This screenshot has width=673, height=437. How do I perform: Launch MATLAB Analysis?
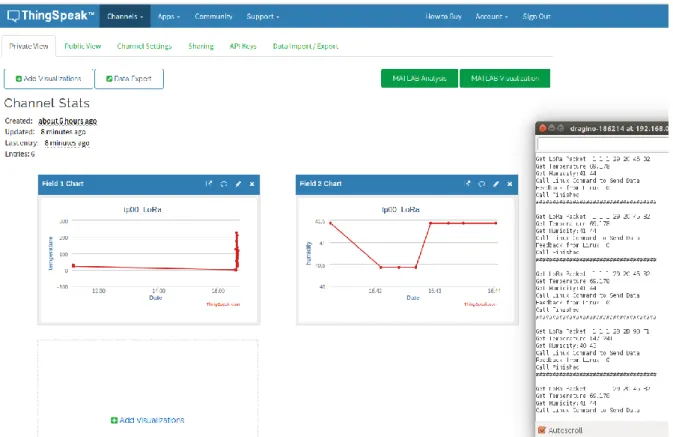pos(419,78)
